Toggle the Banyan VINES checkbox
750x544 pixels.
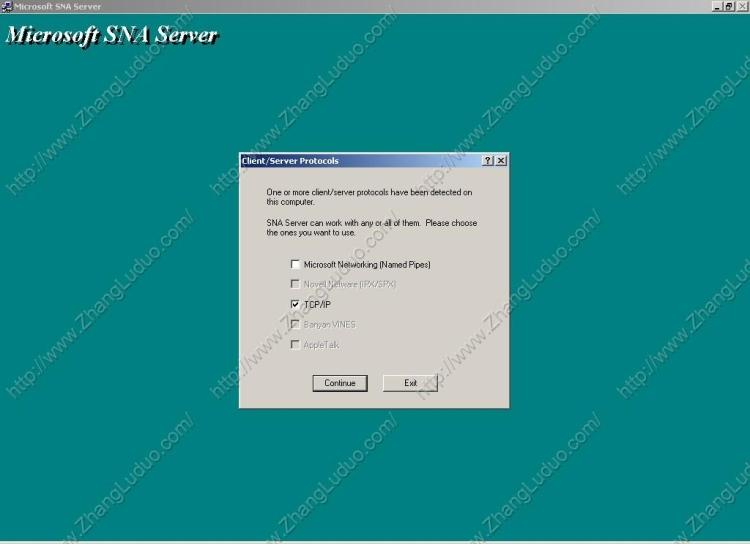coord(295,324)
